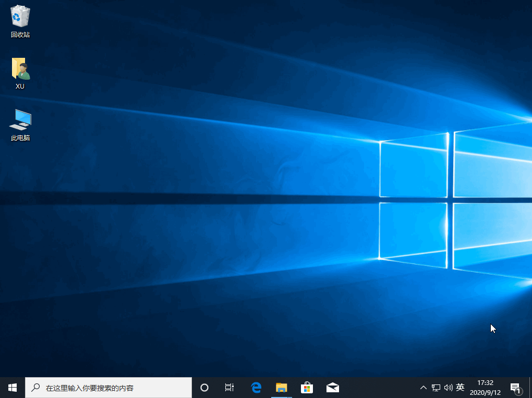
Task: Open Task View from the taskbar
Action: click(229, 387)
